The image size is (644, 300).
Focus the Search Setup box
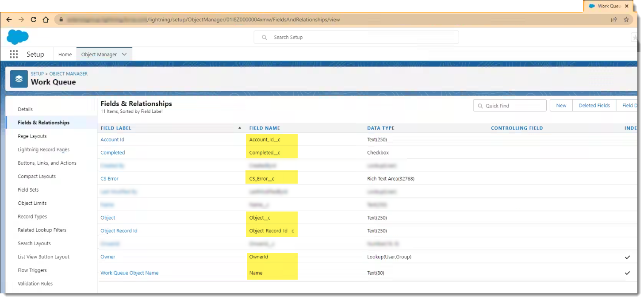[x=356, y=37]
